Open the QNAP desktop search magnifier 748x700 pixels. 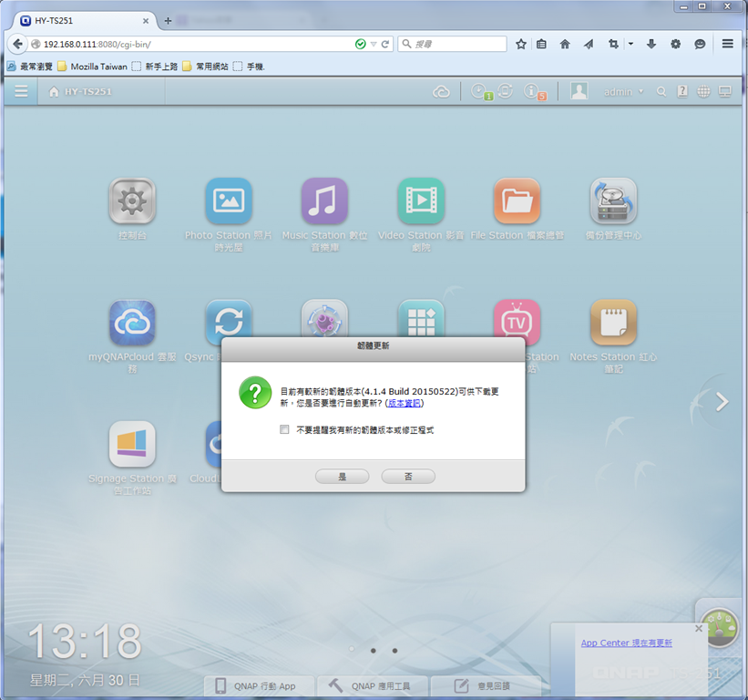tap(661, 91)
